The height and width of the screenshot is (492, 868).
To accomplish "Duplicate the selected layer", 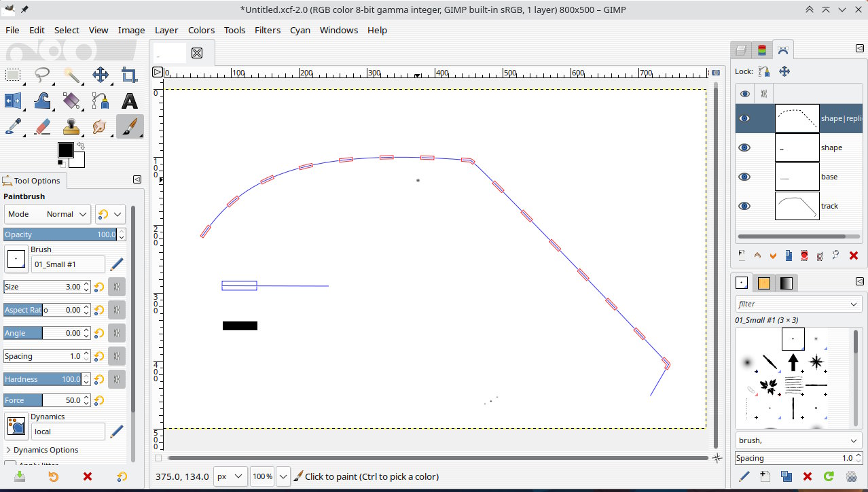I will click(x=789, y=256).
